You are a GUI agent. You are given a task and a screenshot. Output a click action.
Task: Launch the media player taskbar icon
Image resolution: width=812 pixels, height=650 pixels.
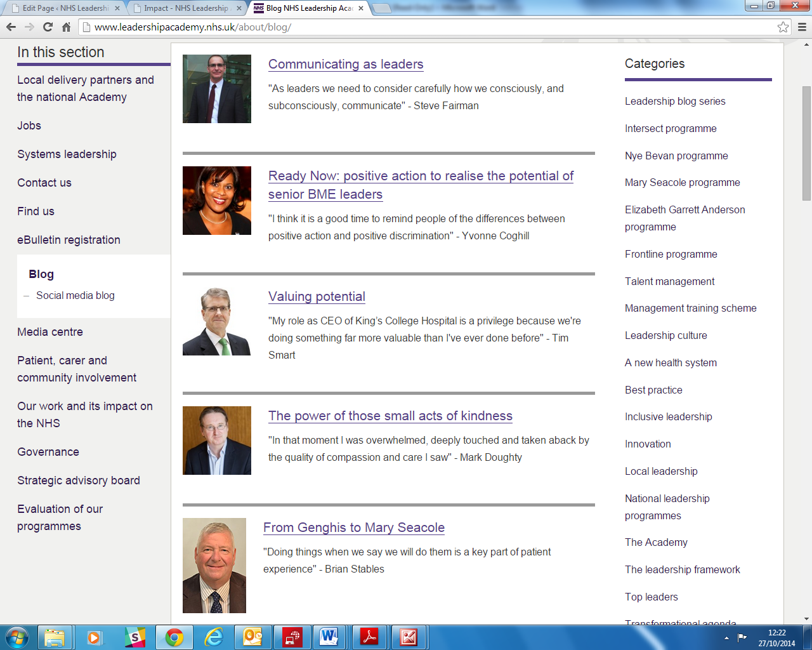click(94, 637)
